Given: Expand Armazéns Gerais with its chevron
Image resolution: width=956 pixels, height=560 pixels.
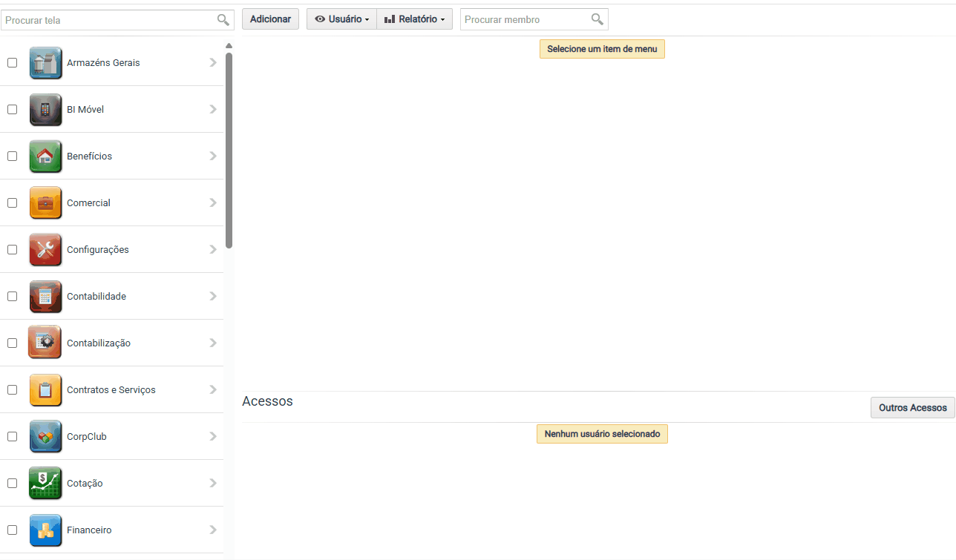Looking at the screenshot, I should (213, 63).
